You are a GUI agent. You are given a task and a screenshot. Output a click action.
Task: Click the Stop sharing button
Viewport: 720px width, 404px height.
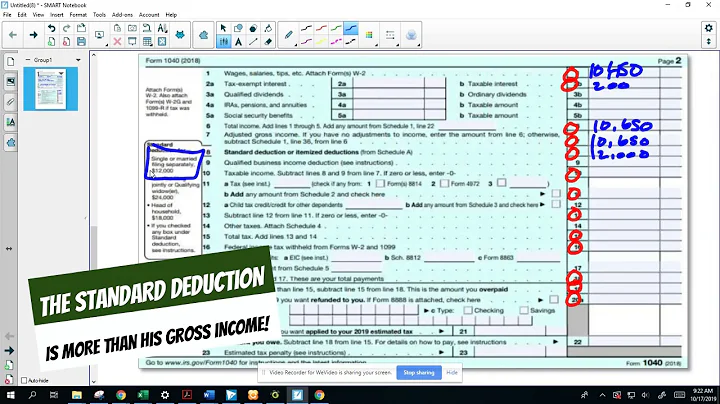[x=419, y=372]
